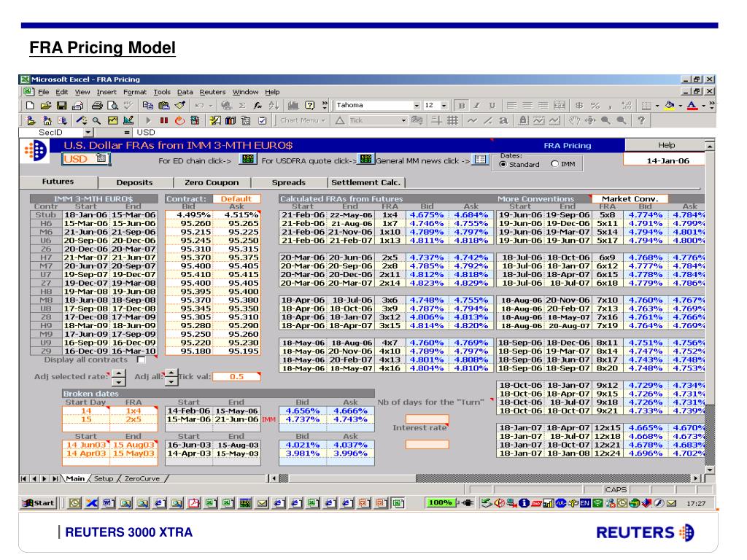Click the USDFRA quote screen icon
Image resolution: width=747 pixels, height=560 pixels.
[365, 159]
